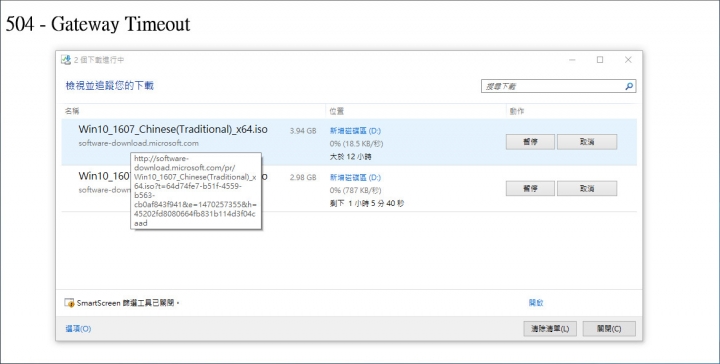Open the 選項(O) link
Image resolution: width=720 pixels, height=364 pixels.
pyautogui.click(x=78, y=329)
